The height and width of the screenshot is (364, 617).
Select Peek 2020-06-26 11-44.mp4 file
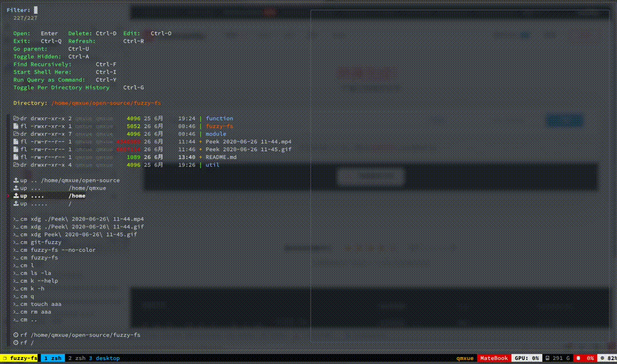[x=248, y=142]
